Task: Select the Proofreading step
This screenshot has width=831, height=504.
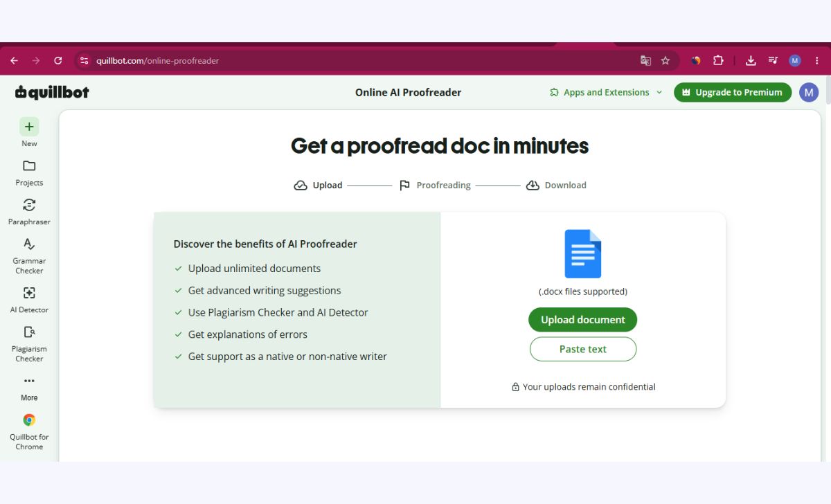Action: point(435,185)
